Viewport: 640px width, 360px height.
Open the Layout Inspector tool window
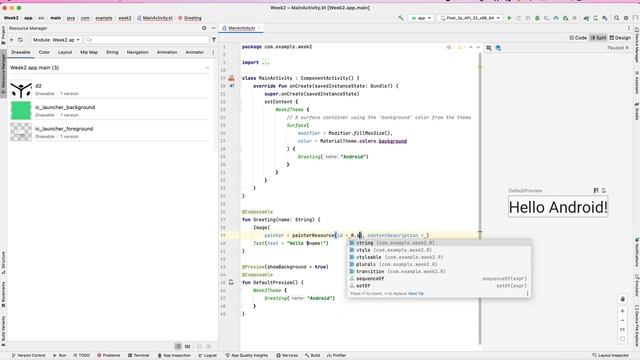pos(611,356)
